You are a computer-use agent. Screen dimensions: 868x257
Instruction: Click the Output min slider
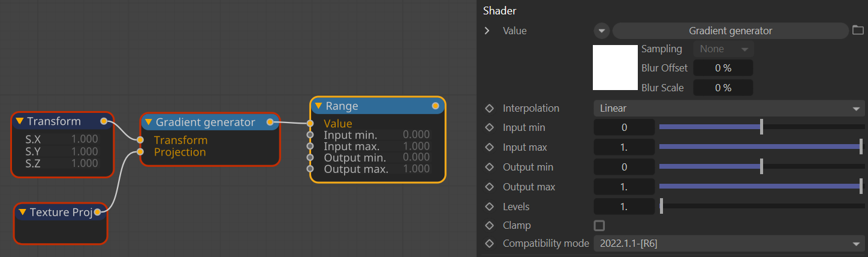tap(760, 167)
